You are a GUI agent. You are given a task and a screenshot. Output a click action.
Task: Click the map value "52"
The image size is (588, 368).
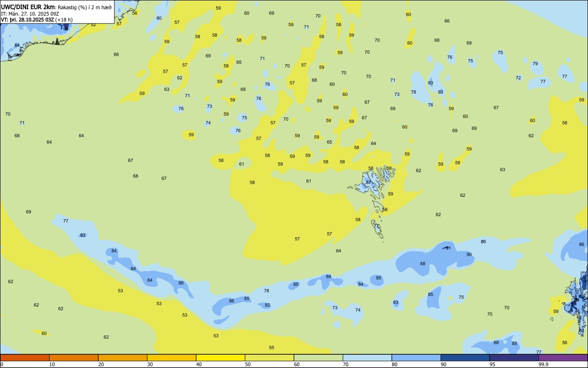point(93,24)
